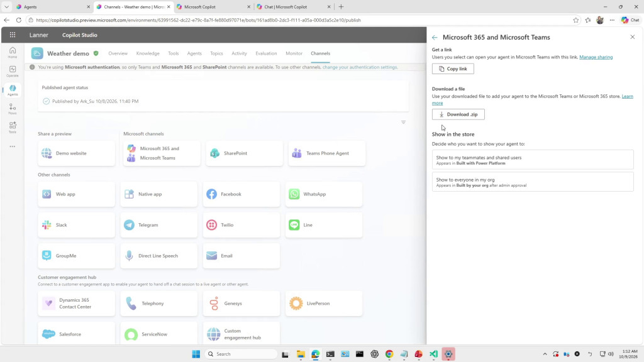Close the Microsoft 365 and Teams panel
Viewport: 644px width, 362px height.
tap(633, 37)
